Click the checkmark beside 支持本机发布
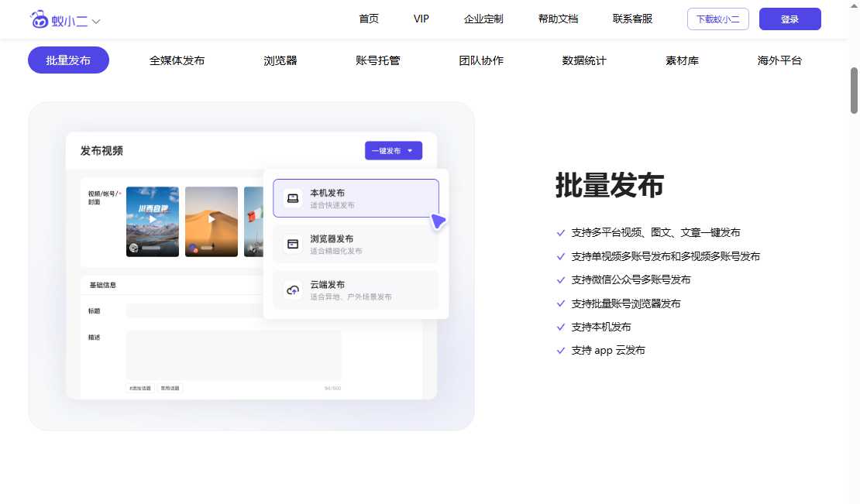Viewport: 860px width, 504px height. tap(560, 327)
